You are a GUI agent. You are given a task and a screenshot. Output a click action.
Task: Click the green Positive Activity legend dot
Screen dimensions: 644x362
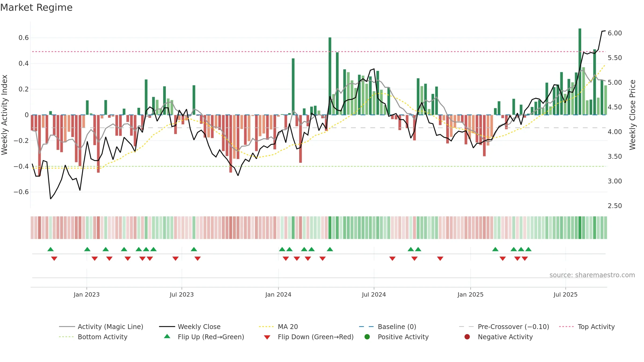tap(367, 337)
